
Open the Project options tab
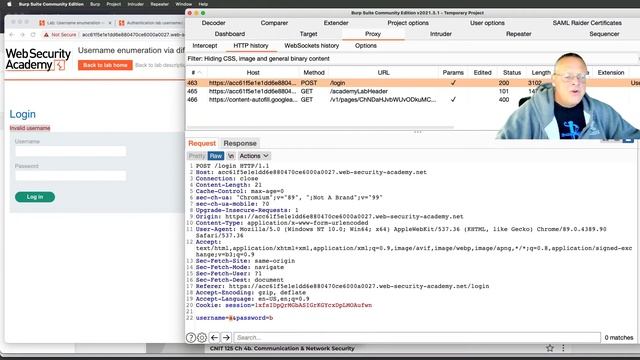[408, 23]
